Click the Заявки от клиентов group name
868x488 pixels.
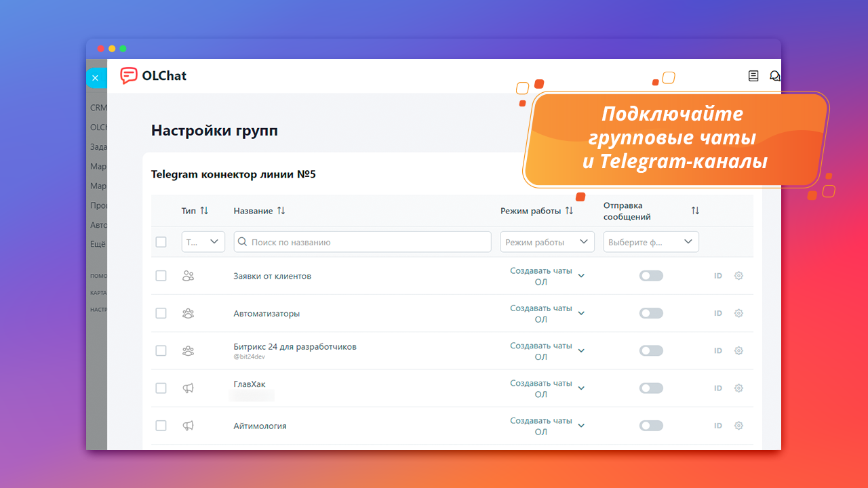coord(273,276)
